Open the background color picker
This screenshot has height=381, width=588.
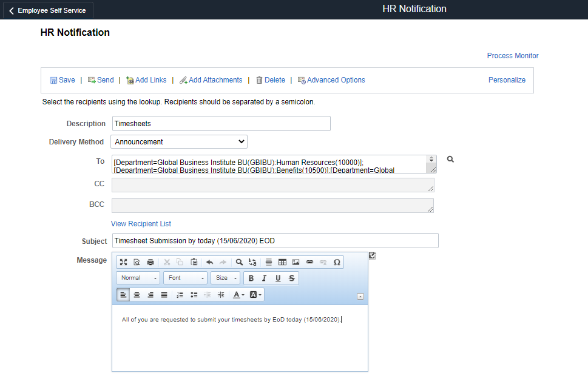(255, 295)
